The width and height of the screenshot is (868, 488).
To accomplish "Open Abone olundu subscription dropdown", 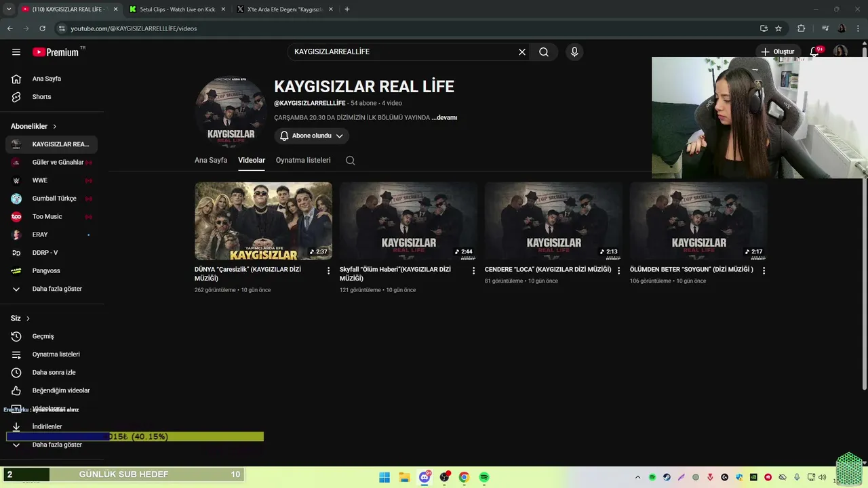I will pyautogui.click(x=311, y=136).
